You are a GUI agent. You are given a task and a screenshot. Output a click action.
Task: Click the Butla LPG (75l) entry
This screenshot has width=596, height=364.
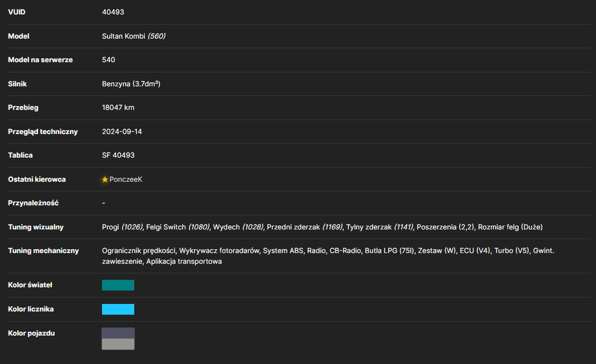[389, 250]
